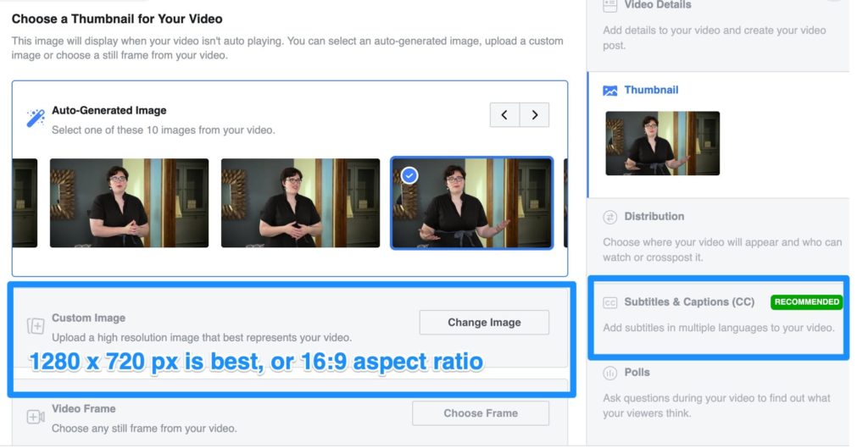
Task: Click the Polls bar chart icon
Action: coord(610,373)
